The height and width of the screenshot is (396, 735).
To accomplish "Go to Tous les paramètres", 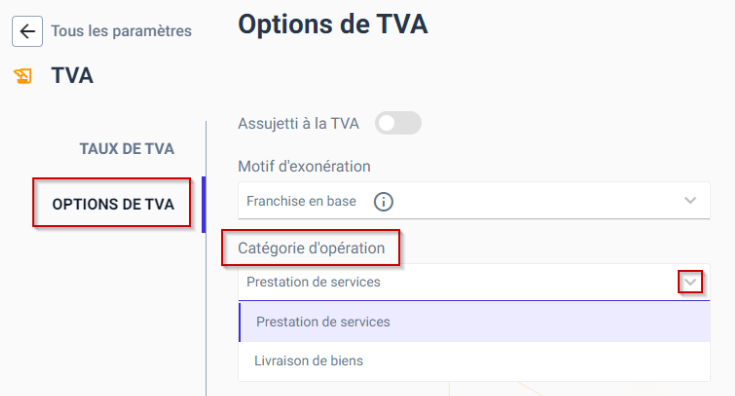I will (x=121, y=31).
